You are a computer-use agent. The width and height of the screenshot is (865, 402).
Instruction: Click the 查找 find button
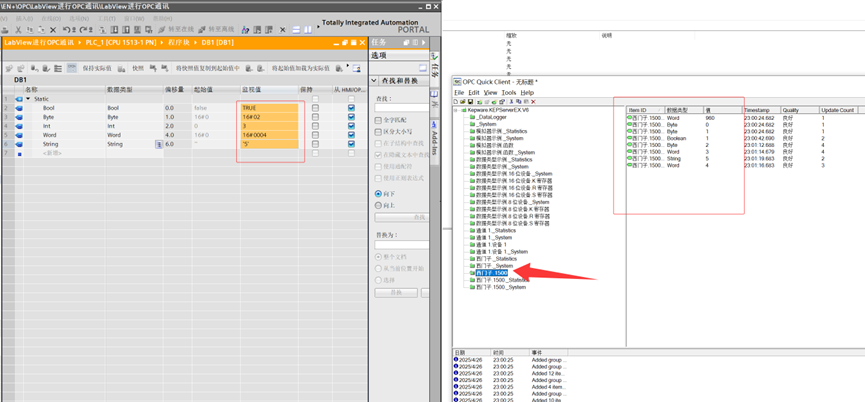[402, 217]
